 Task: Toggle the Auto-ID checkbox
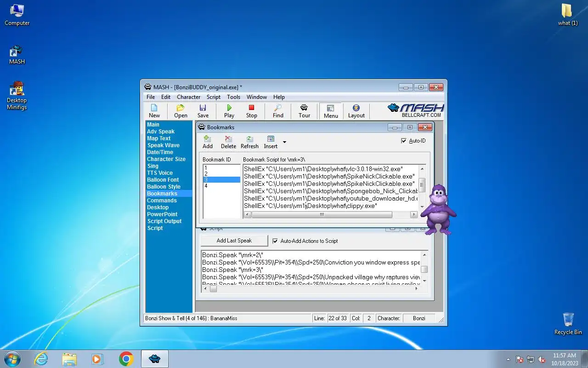click(x=404, y=141)
